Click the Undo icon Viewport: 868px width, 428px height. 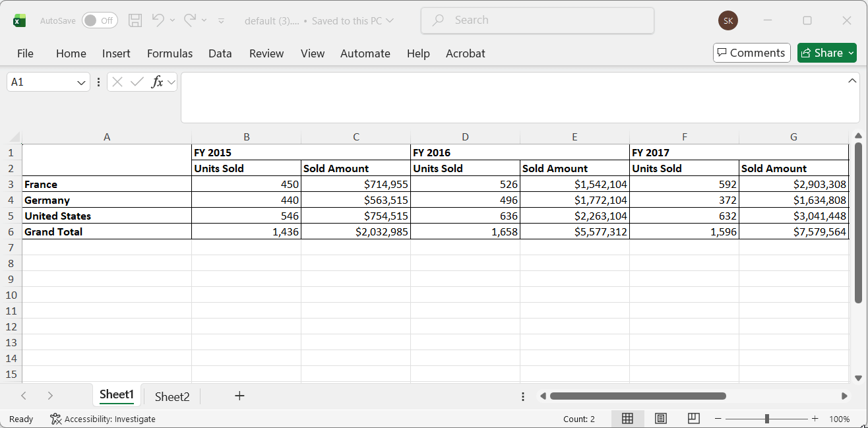[158, 20]
